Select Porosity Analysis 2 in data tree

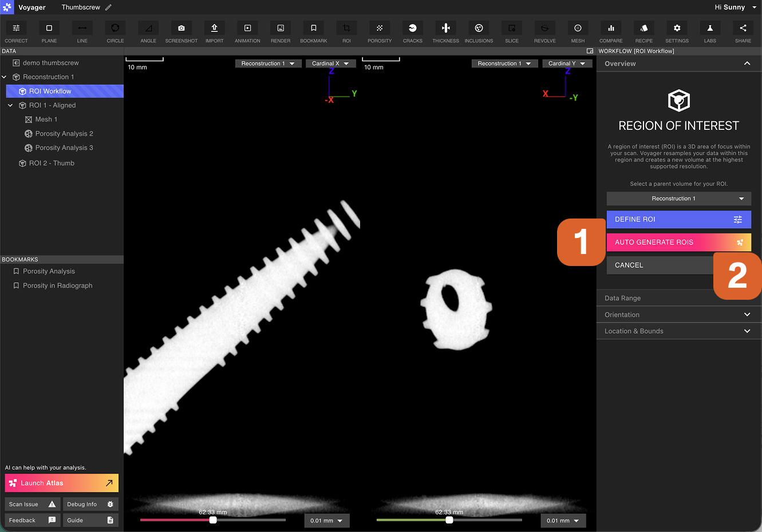pyautogui.click(x=64, y=134)
